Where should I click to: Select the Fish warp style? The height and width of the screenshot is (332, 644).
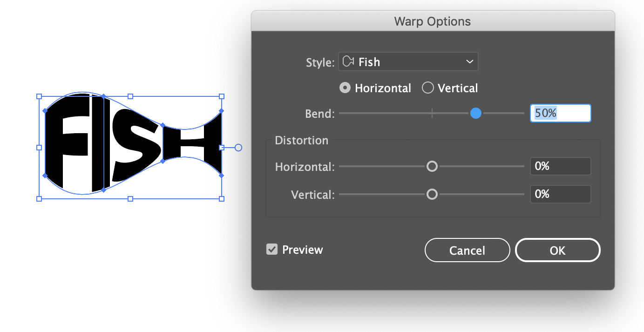[369, 61]
